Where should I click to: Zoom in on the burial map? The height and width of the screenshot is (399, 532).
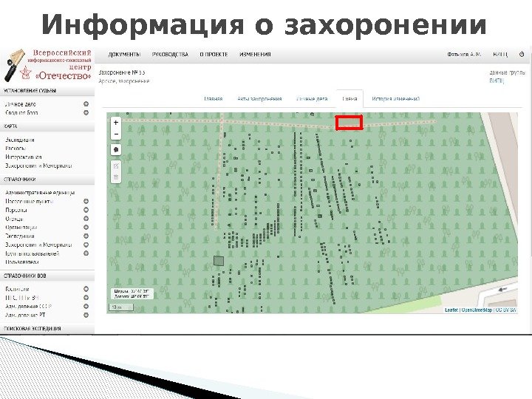pyautogui.click(x=116, y=123)
